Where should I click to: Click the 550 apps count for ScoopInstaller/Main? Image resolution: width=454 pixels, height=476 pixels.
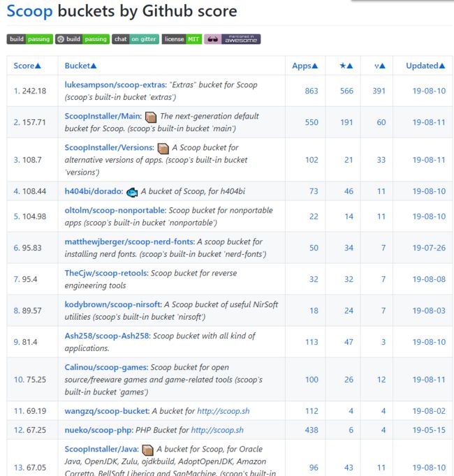coord(312,122)
